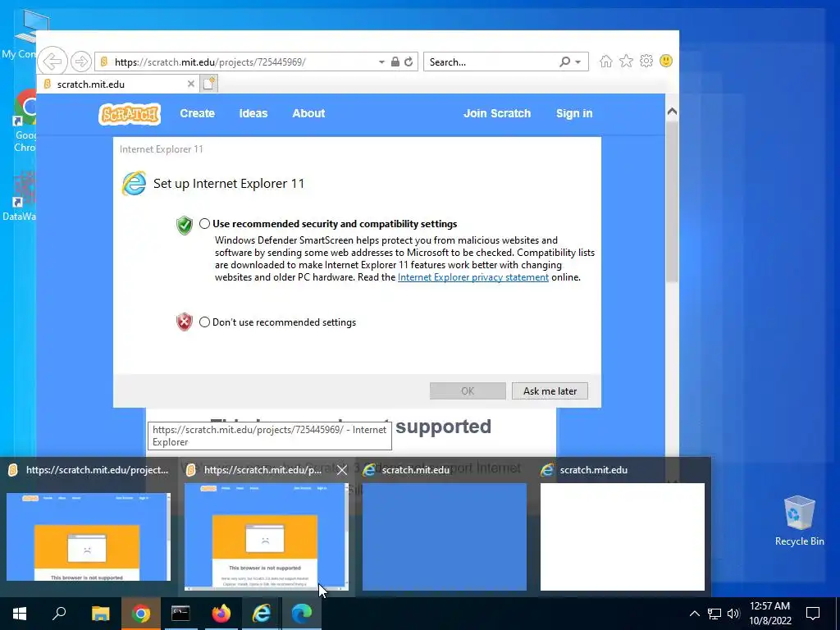Open Microsoft Edge from taskbar
Image resolution: width=840 pixels, height=630 pixels.
click(x=302, y=614)
